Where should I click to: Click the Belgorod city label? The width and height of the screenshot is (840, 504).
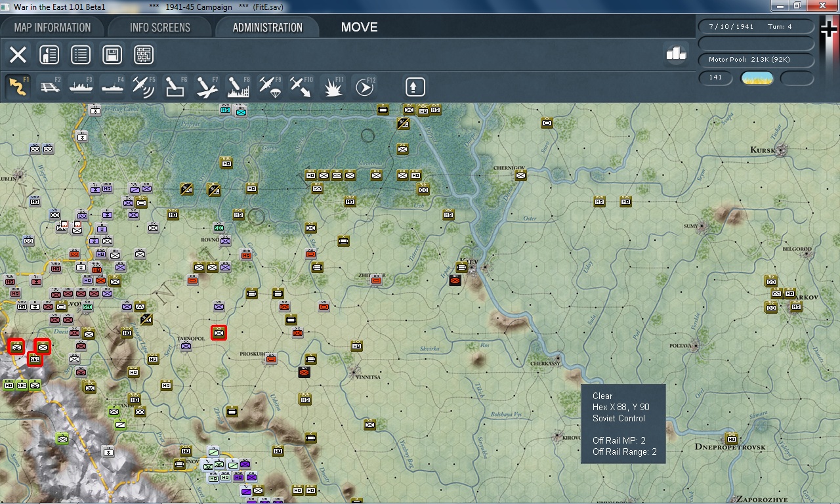coord(797,249)
